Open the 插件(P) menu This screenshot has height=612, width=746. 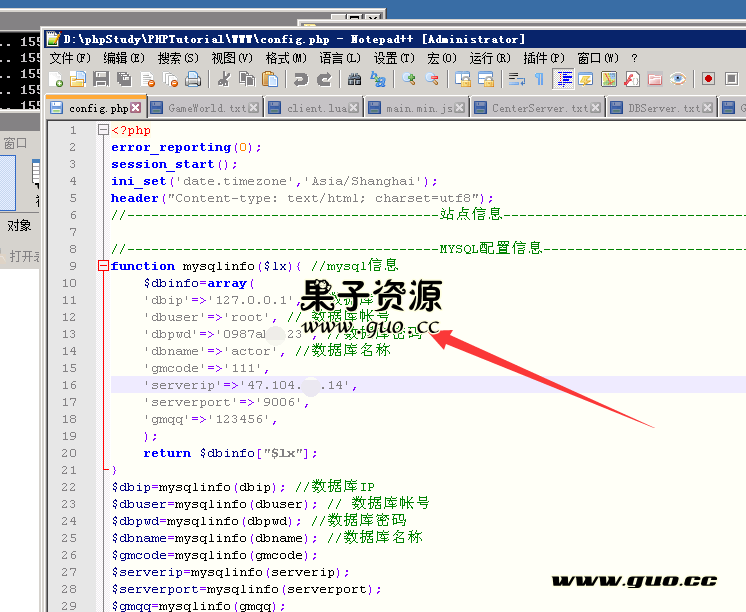543,58
